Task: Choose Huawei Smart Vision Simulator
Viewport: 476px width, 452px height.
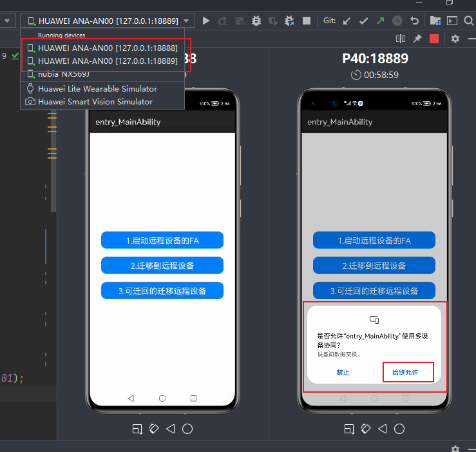Action: [95, 101]
